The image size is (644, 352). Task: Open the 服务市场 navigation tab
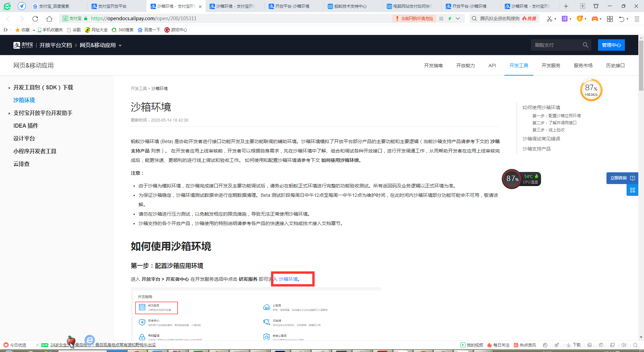click(583, 65)
